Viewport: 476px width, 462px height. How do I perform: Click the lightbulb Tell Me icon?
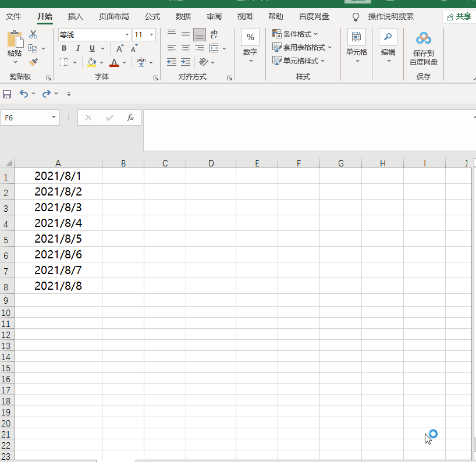(356, 17)
